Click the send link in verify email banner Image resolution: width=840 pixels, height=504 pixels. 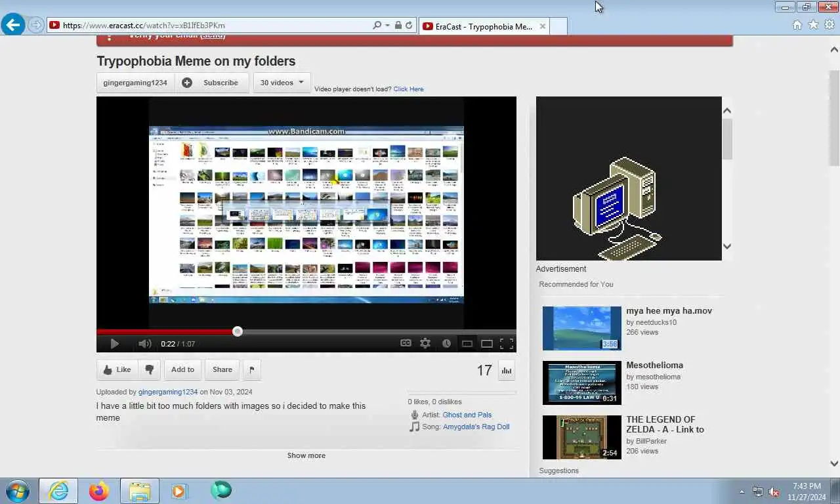pyautogui.click(x=213, y=36)
